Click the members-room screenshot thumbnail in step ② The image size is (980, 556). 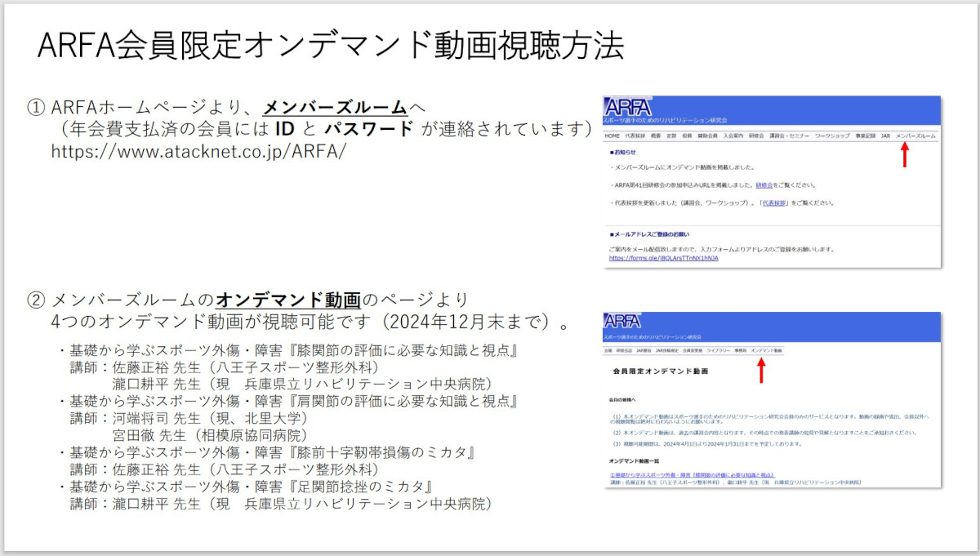pyautogui.click(x=772, y=399)
